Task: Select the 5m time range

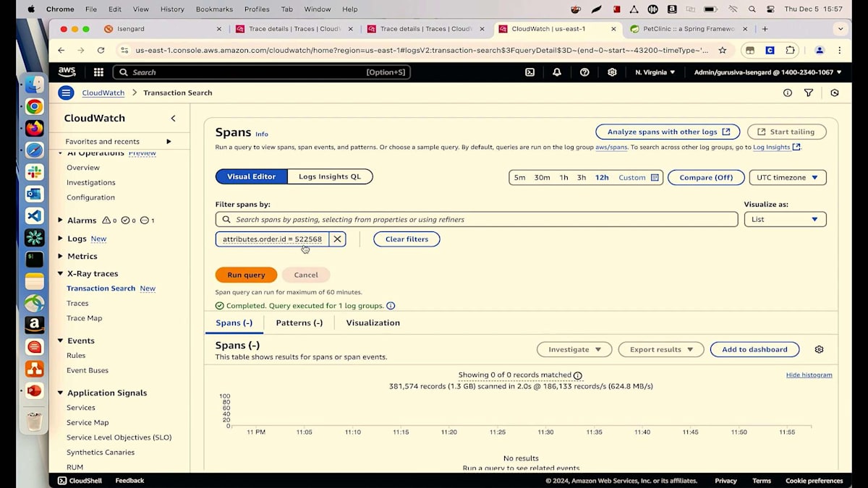Action: click(x=519, y=178)
